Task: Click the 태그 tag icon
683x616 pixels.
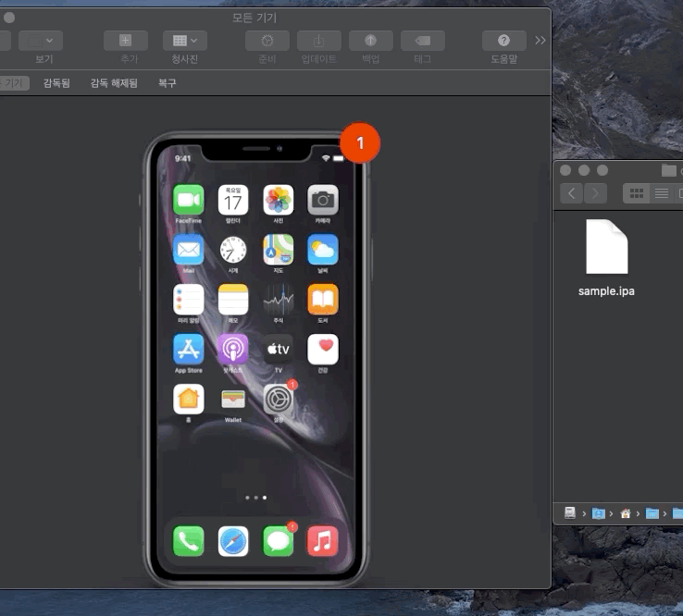Action: coord(423,41)
